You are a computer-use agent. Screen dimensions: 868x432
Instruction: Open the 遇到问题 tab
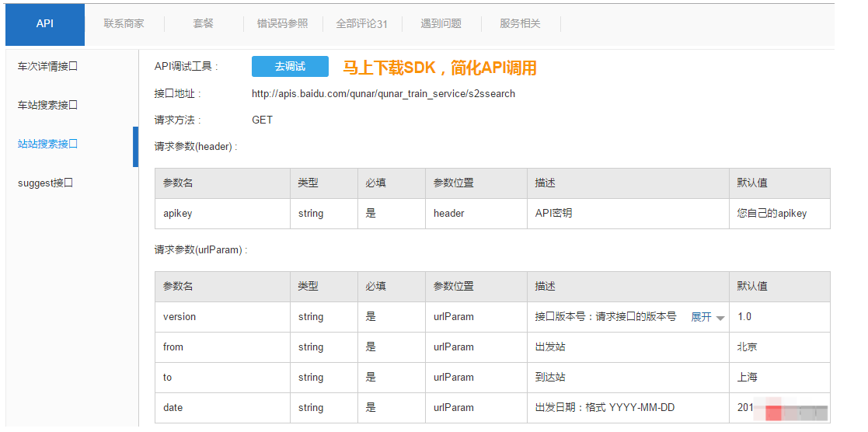441,24
